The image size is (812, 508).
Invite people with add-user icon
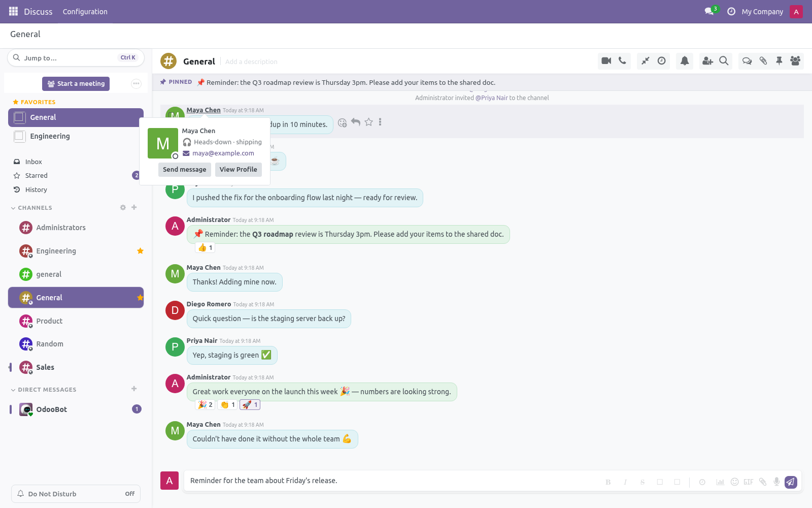[707, 61]
